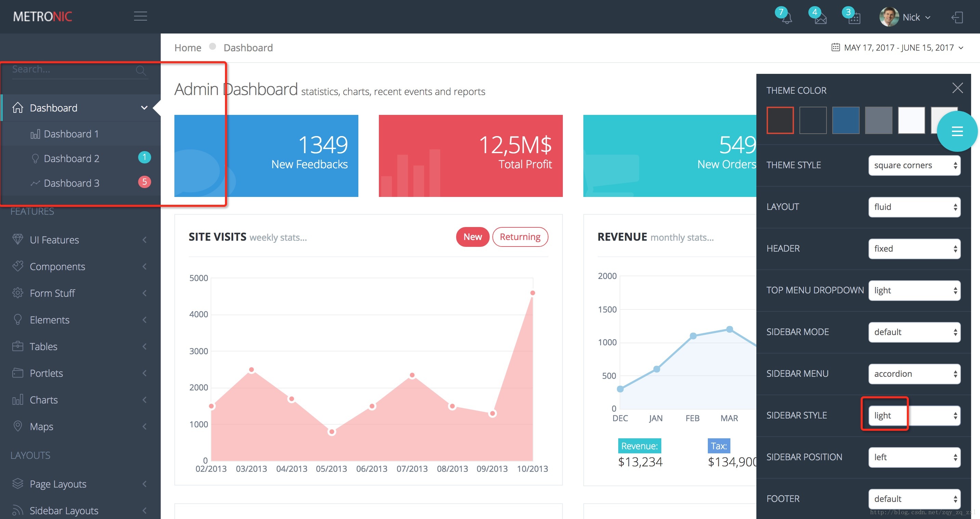Click the Home breadcrumb link
Viewport: 980px width, 519px height.
tap(188, 48)
